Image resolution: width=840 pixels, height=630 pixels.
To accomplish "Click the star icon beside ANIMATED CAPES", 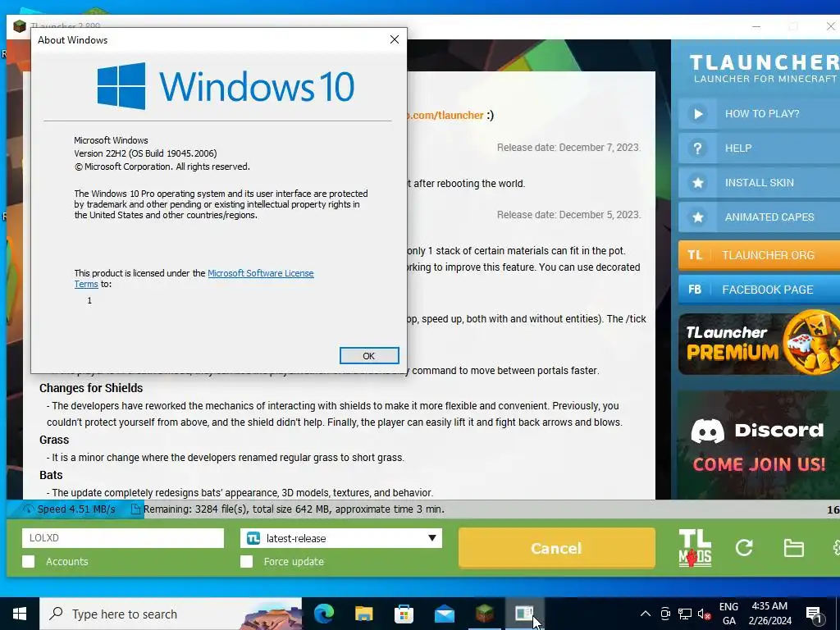I will 697,217.
